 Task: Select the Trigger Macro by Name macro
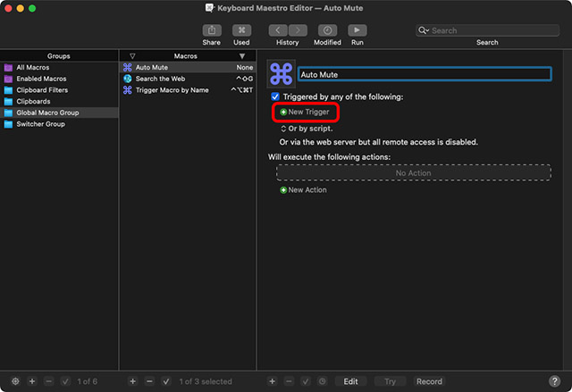pyautogui.click(x=188, y=90)
